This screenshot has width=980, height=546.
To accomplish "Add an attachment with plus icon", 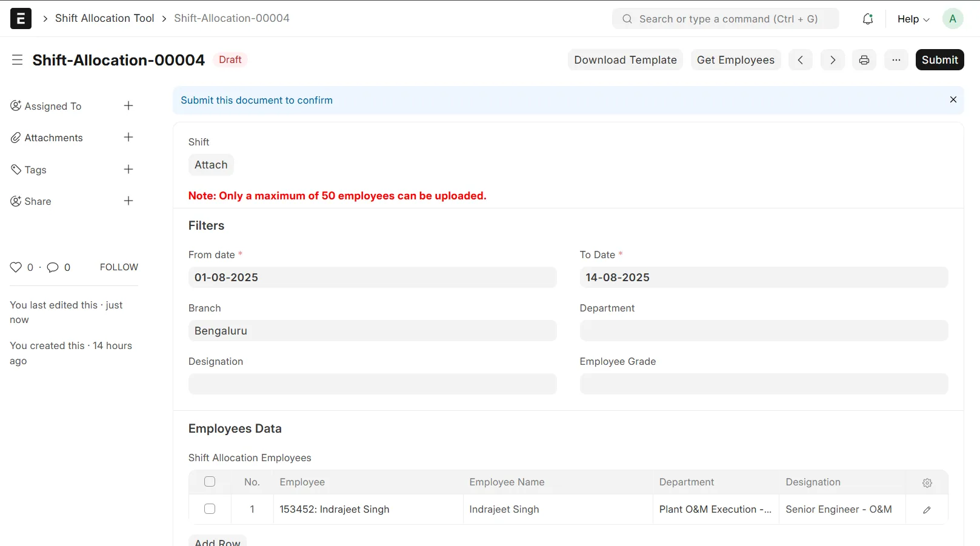I will [x=128, y=138].
